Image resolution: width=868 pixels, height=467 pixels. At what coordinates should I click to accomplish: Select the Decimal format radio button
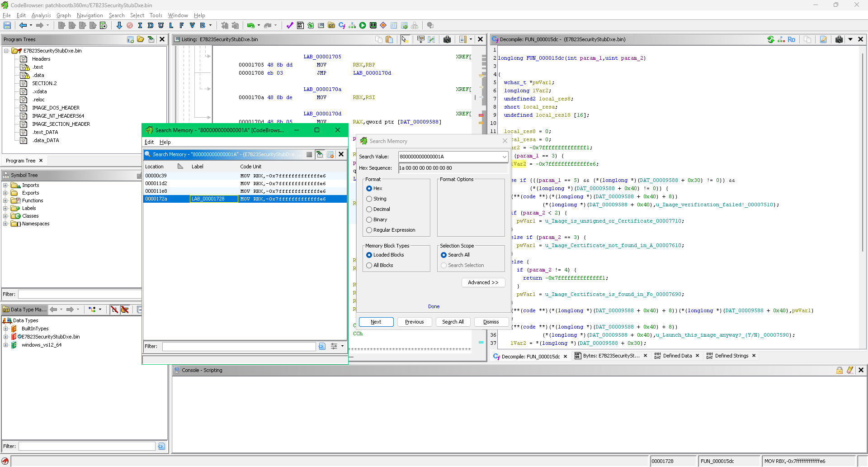[x=369, y=209]
